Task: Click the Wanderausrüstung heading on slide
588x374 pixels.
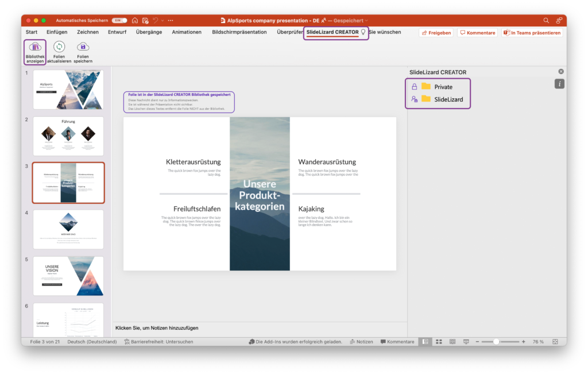Action: pyautogui.click(x=327, y=162)
